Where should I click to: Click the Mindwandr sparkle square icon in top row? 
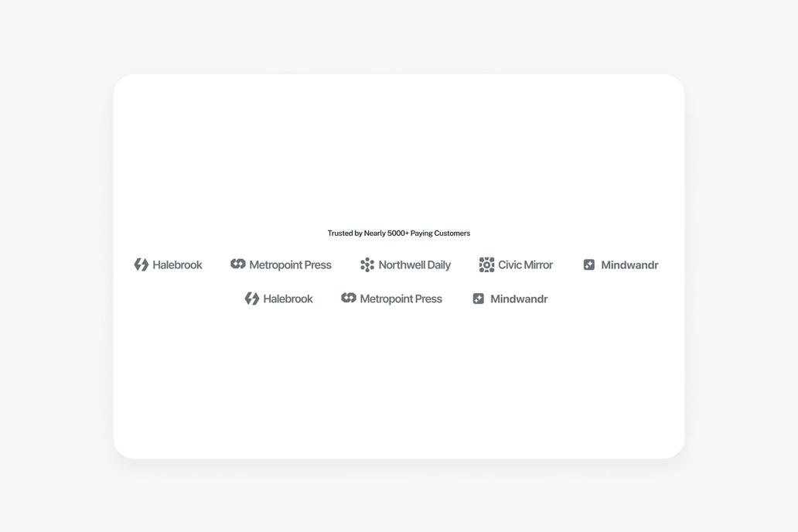click(588, 264)
